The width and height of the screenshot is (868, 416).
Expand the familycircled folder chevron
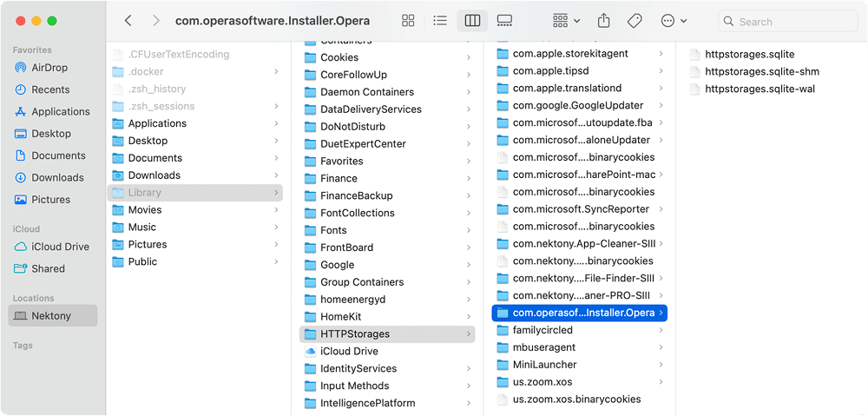click(661, 330)
